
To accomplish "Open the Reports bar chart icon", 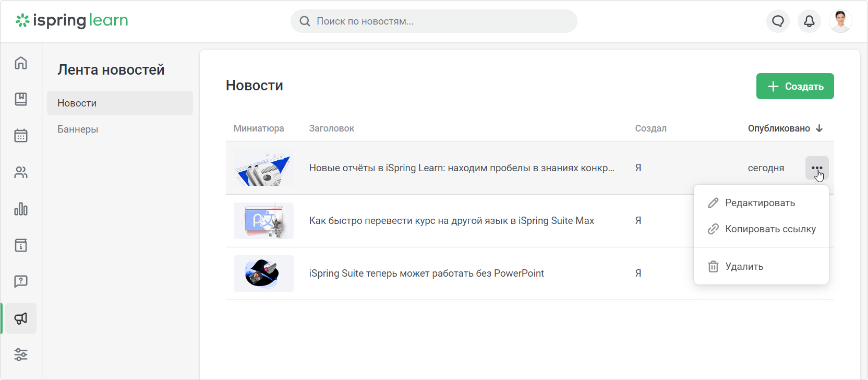I will pos(21,209).
